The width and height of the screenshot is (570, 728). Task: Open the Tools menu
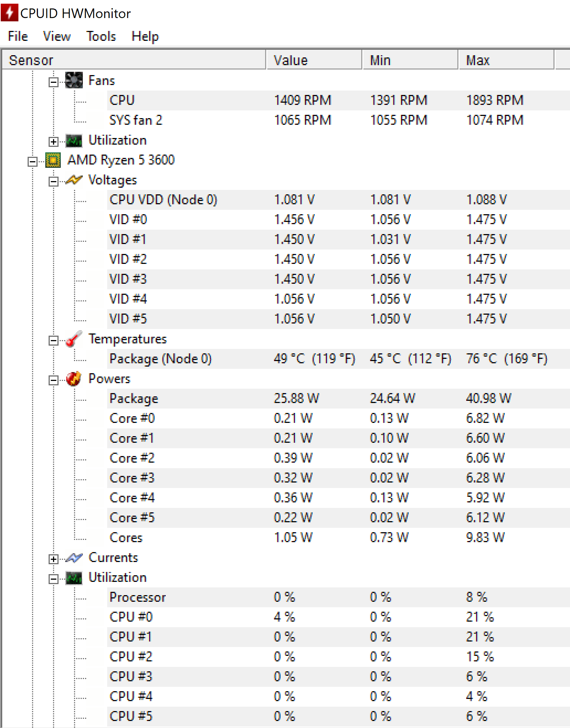click(101, 36)
